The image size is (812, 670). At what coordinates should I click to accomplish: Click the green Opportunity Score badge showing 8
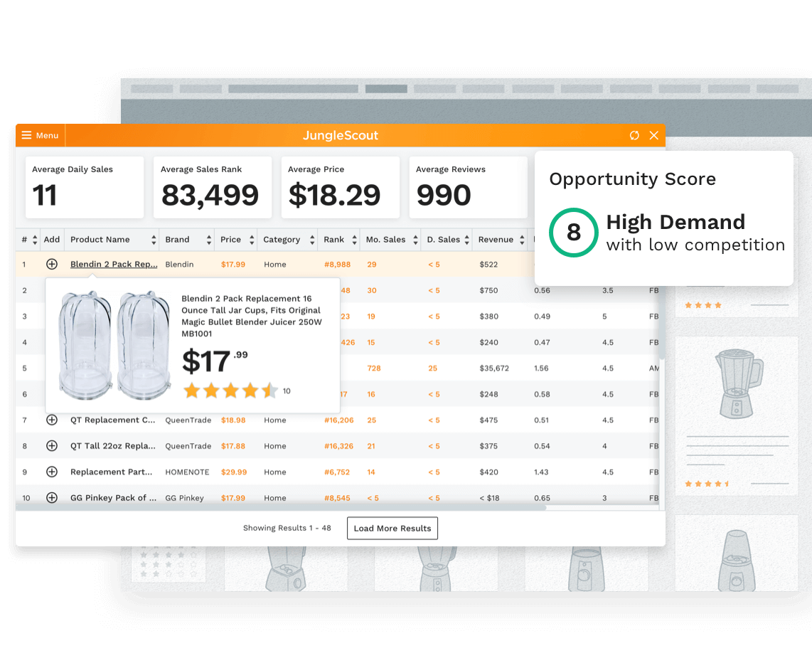pos(574,233)
